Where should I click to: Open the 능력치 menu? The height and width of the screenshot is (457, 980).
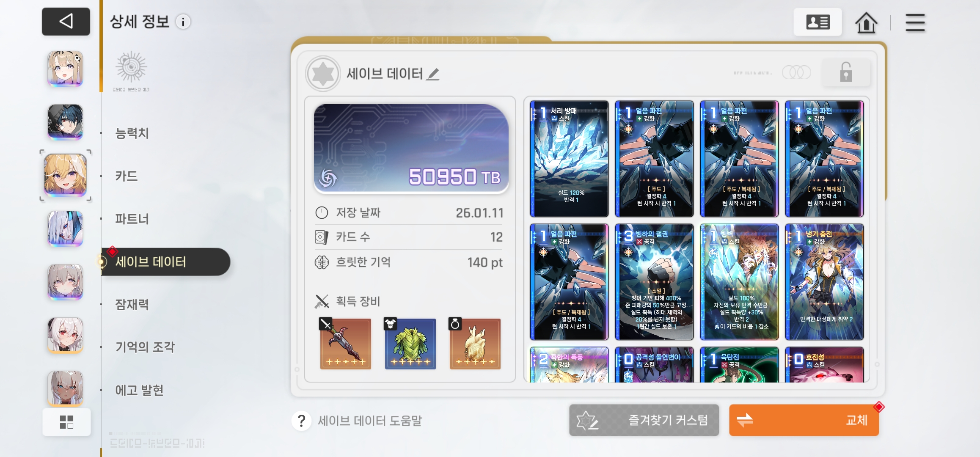(132, 133)
